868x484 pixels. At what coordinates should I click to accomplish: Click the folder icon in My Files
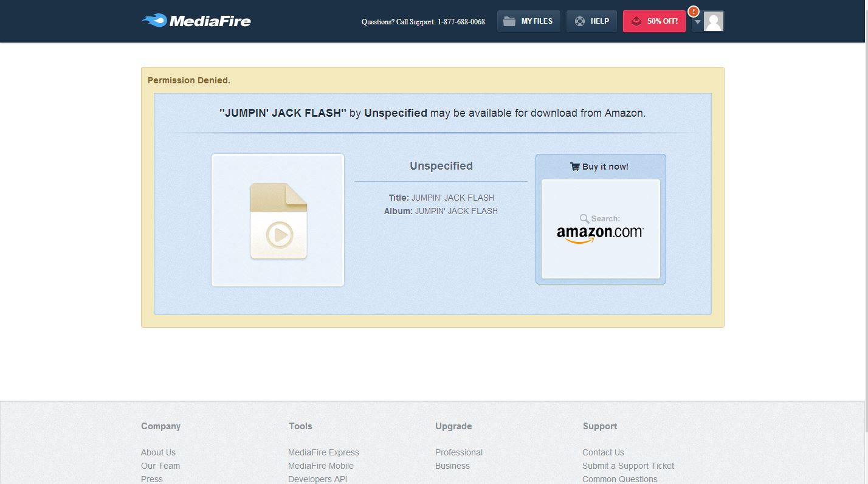click(509, 21)
